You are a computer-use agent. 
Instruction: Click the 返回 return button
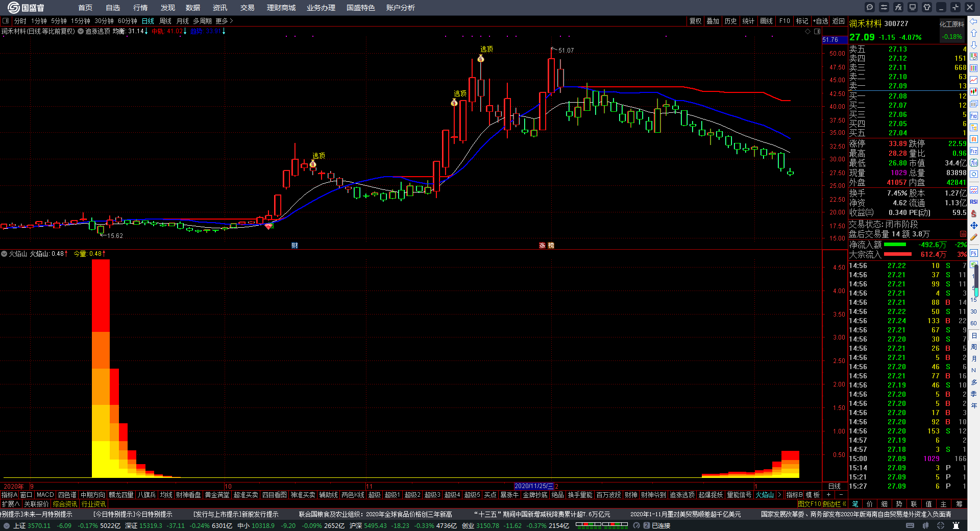(839, 21)
